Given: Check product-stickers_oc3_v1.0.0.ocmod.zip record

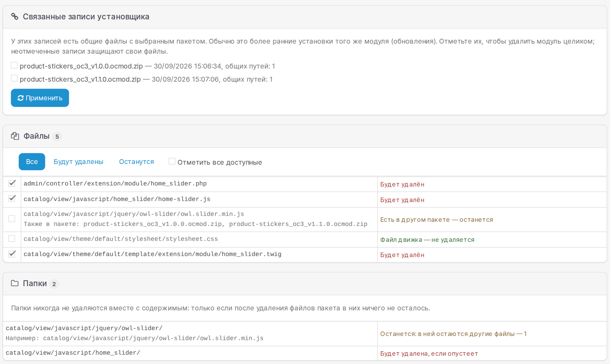Looking at the screenshot, I should pyautogui.click(x=14, y=65).
